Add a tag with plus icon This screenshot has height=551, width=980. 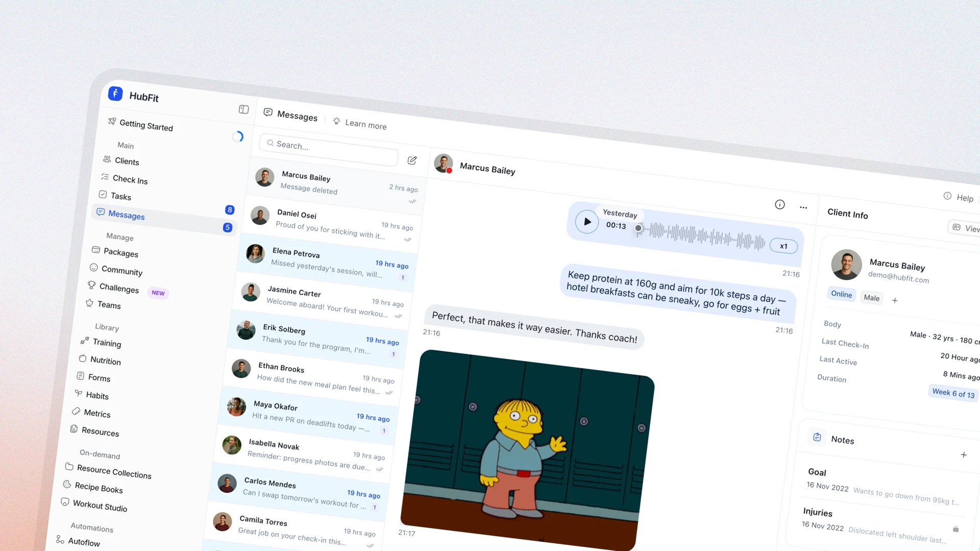click(894, 300)
